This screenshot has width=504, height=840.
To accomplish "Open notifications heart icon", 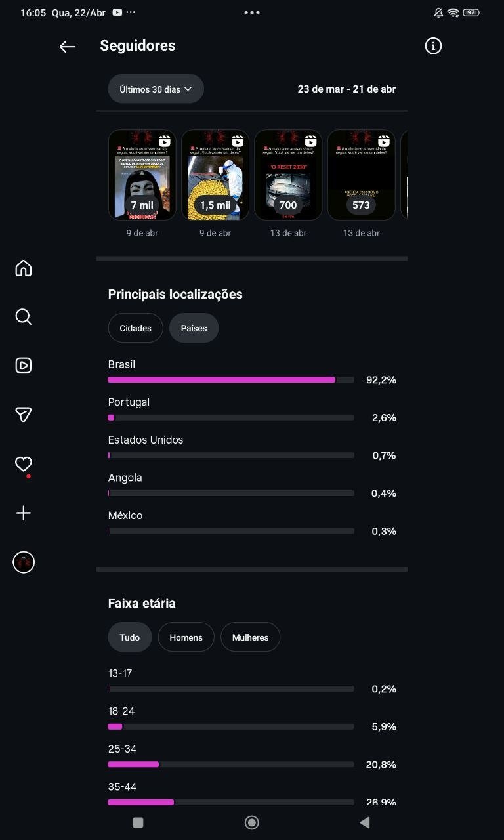I will 24,464.
